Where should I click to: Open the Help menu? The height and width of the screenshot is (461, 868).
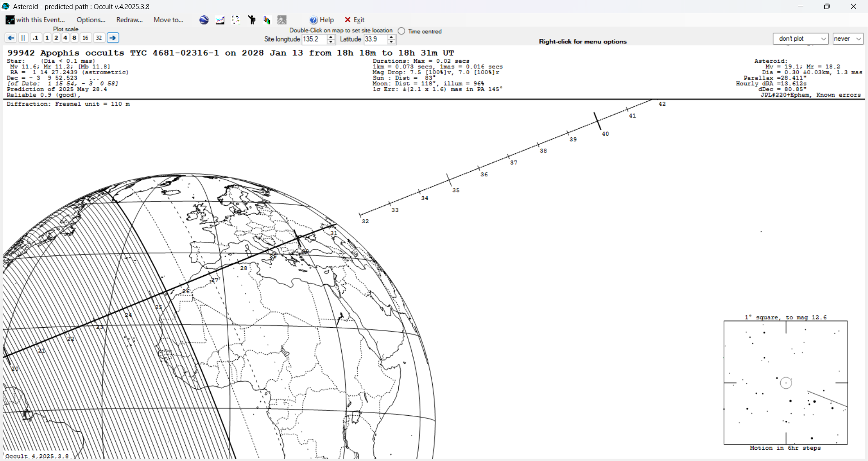click(322, 20)
